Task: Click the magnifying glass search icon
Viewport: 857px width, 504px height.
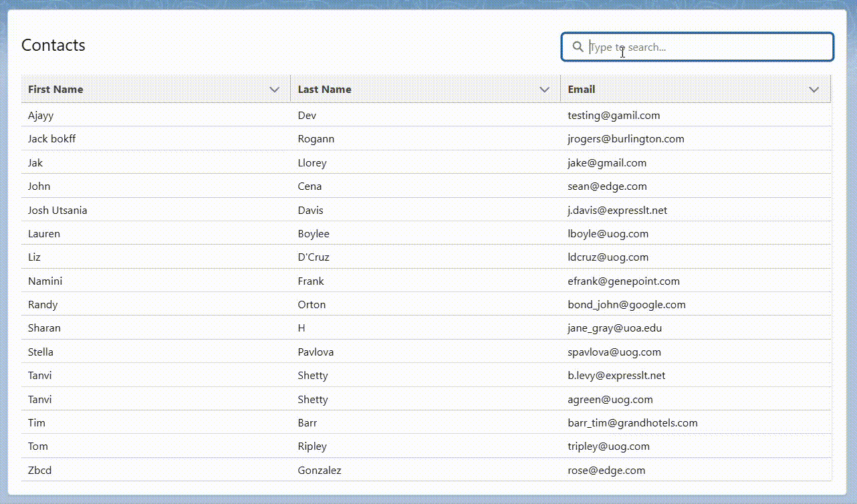Action: pos(578,47)
